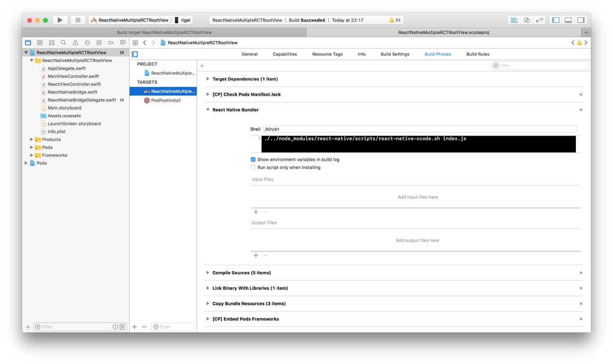Open Main.storyboard file

tap(65, 108)
